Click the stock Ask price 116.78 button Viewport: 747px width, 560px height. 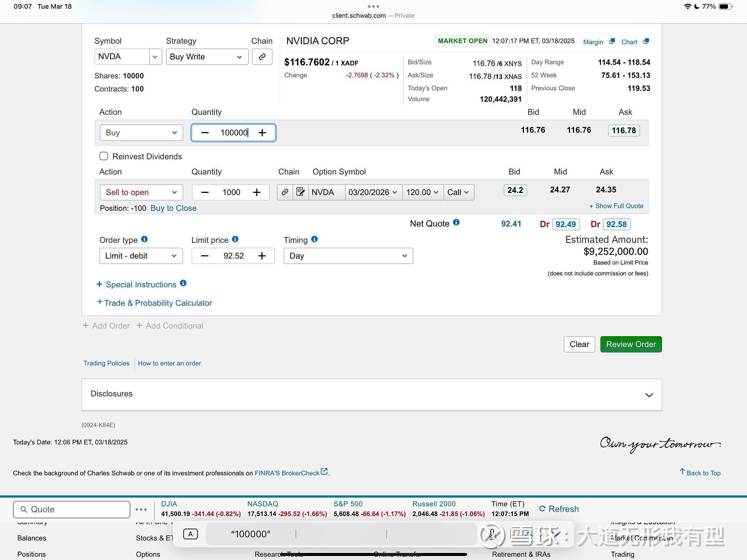[624, 131]
